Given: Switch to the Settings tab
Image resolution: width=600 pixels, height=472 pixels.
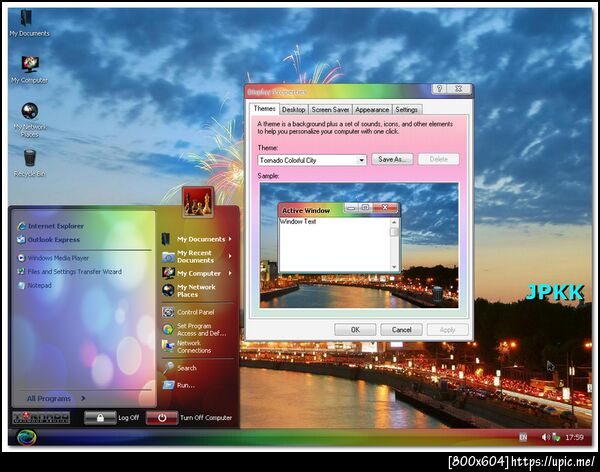Looking at the screenshot, I should click(x=406, y=110).
